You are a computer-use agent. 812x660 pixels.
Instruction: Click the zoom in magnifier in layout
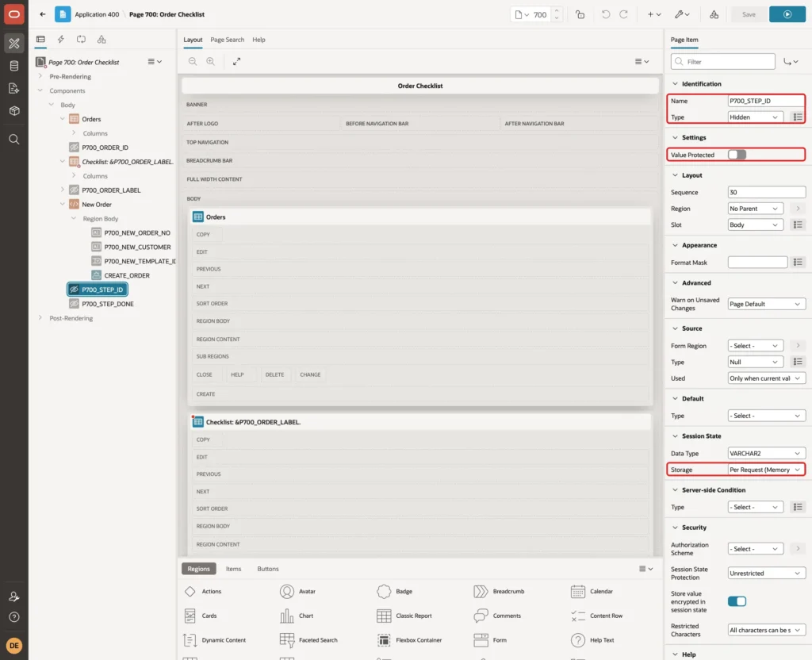pos(210,61)
